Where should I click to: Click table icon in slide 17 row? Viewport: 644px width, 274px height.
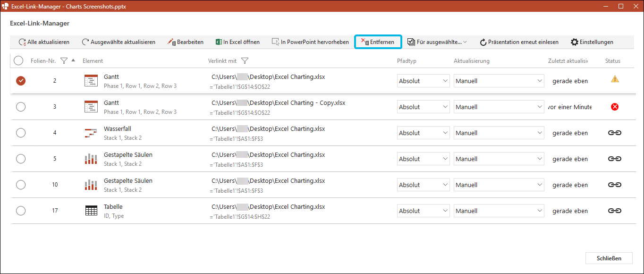91,211
